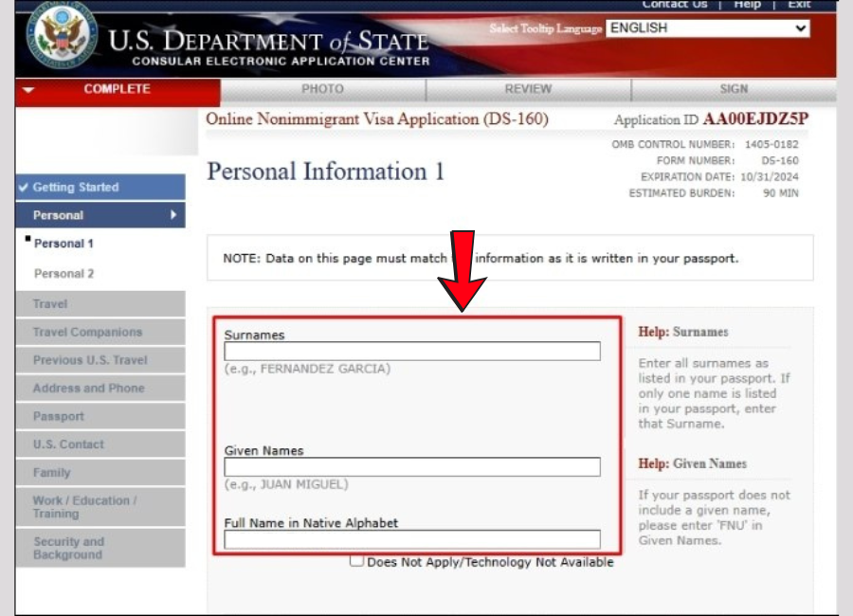Viewport: 853px width, 616px height.
Task: Click the Department of State seal logo
Action: point(62,35)
